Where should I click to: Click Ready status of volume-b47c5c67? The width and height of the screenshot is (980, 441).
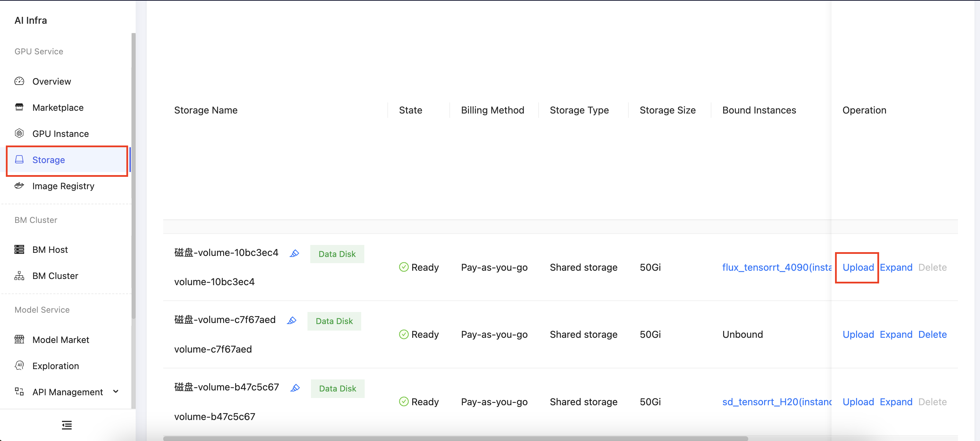[419, 402]
